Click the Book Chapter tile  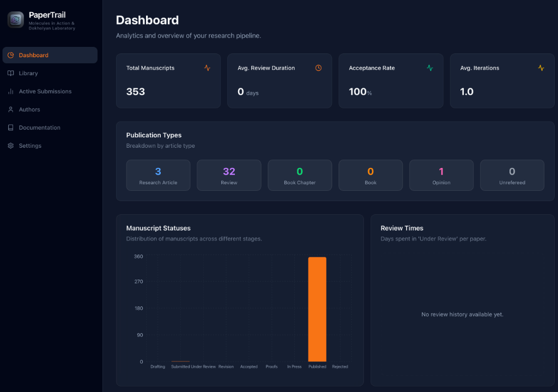coord(300,175)
